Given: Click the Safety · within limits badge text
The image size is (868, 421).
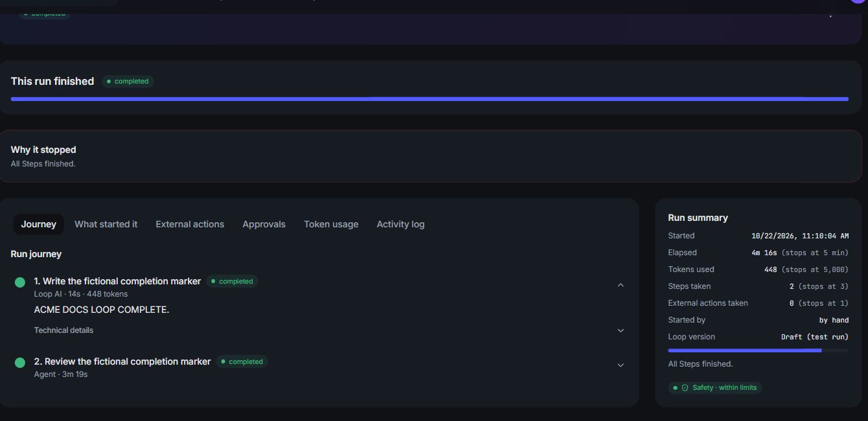Looking at the screenshot, I should [724, 387].
